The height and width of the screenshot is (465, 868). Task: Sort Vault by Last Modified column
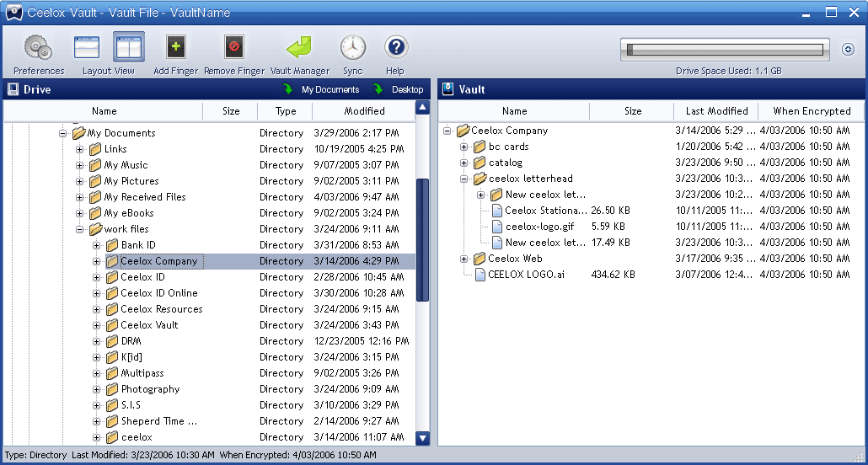(716, 111)
